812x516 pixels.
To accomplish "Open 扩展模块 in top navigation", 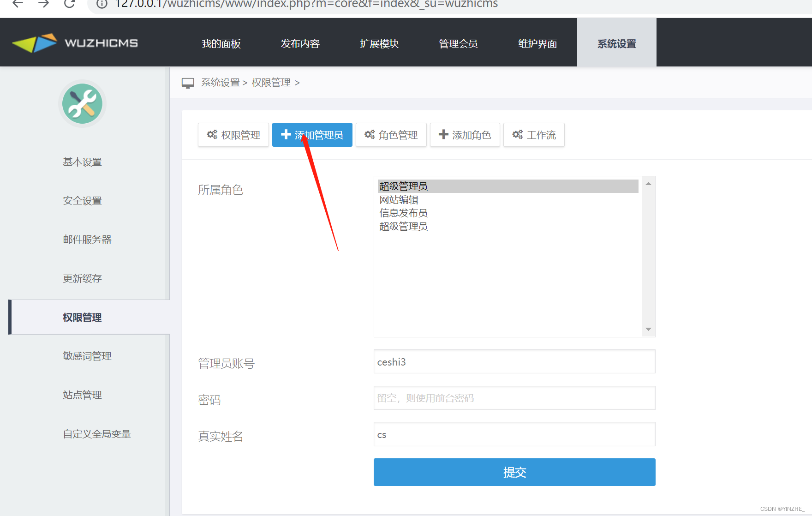I will [x=379, y=43].
